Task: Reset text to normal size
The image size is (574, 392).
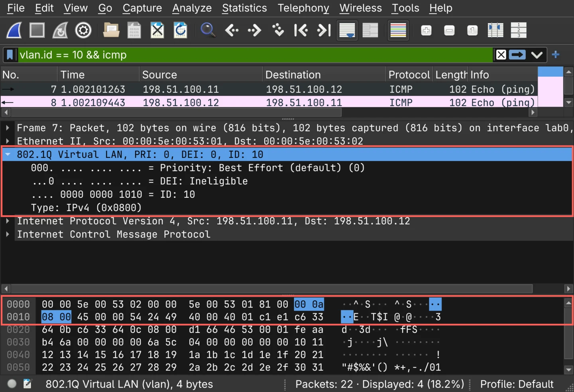Action: [472, 30]
